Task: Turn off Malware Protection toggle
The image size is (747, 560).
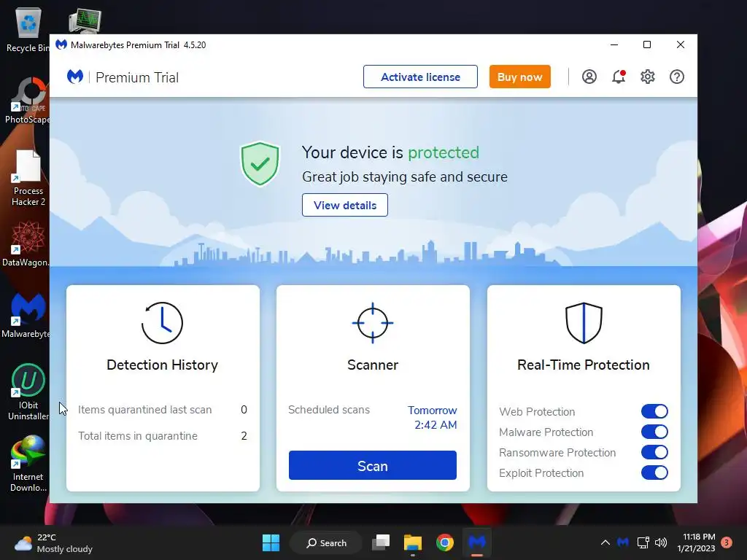Action: (x=654, y=432)
